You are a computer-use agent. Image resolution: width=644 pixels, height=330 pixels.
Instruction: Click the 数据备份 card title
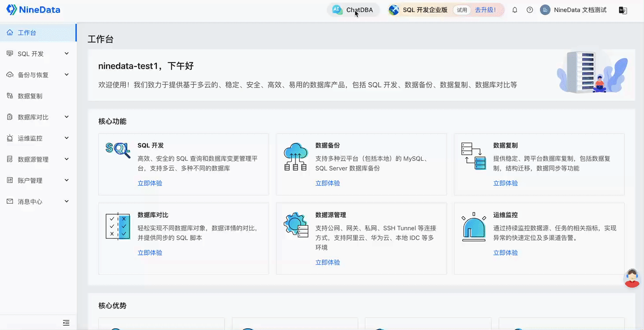(x=328, y=145)
